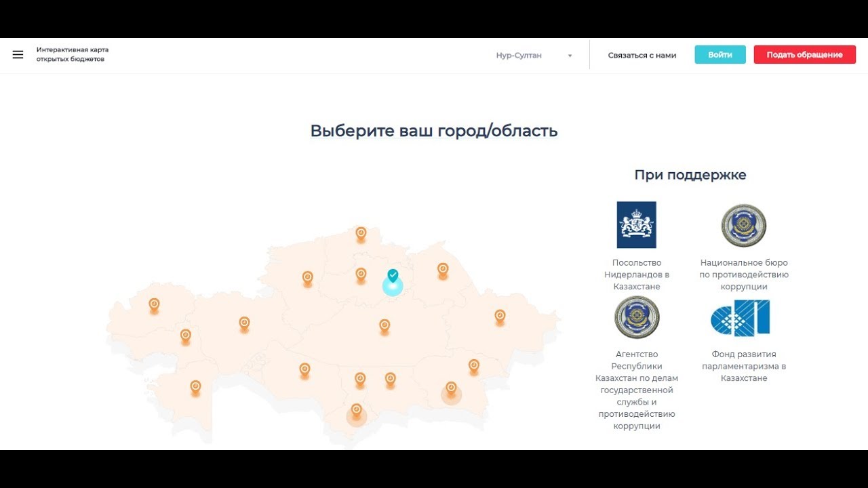This screenshot has height=488, width=868.
Task: Click the Фонд развития парламентаризма blue logo
Action: point(741,318)
